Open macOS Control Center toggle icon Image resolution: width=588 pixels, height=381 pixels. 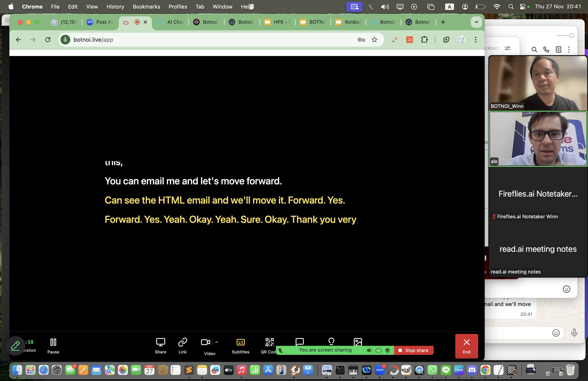(523, 7)
